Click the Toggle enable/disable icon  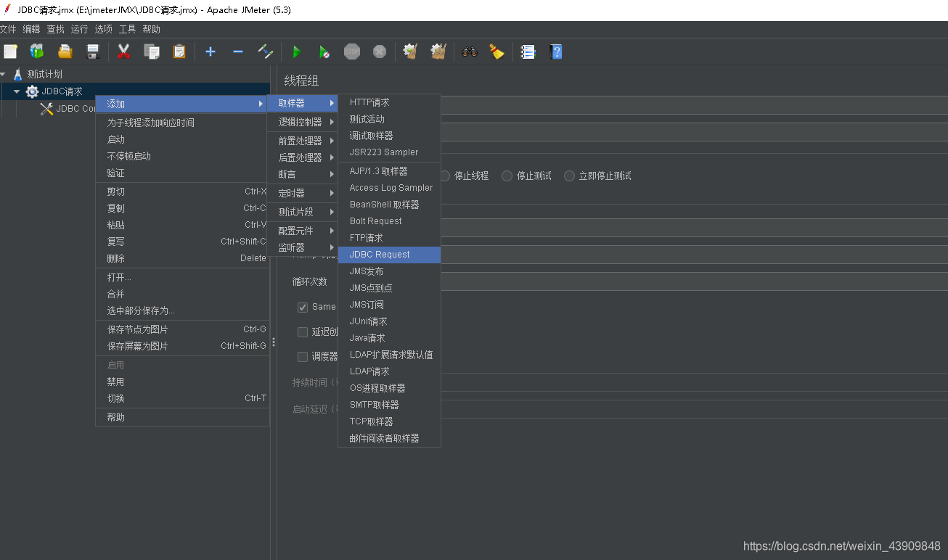coord(266,52)
